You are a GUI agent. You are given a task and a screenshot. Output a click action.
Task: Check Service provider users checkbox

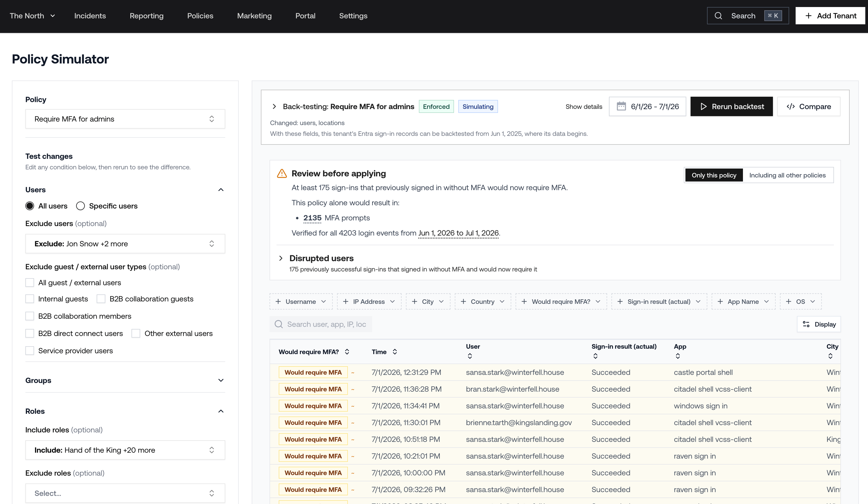(x=30, y=351)
